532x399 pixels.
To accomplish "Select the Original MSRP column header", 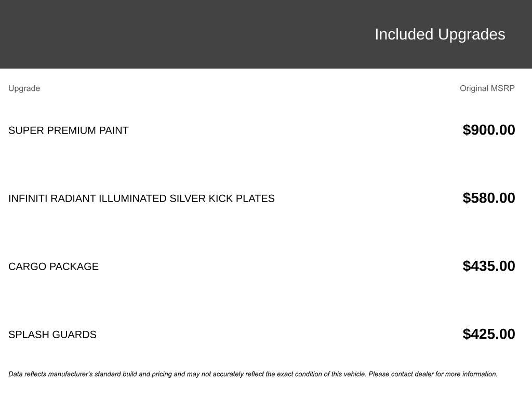I will click(487, 88).
